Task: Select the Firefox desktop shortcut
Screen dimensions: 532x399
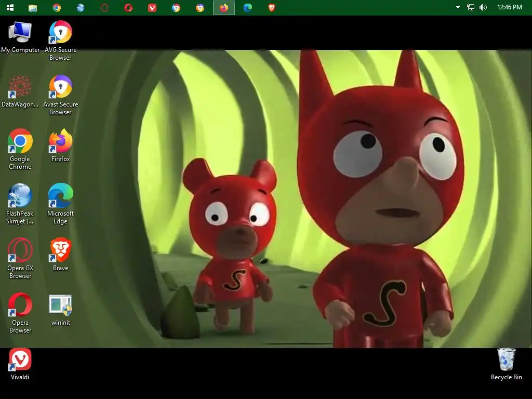Action: [60, 145]
